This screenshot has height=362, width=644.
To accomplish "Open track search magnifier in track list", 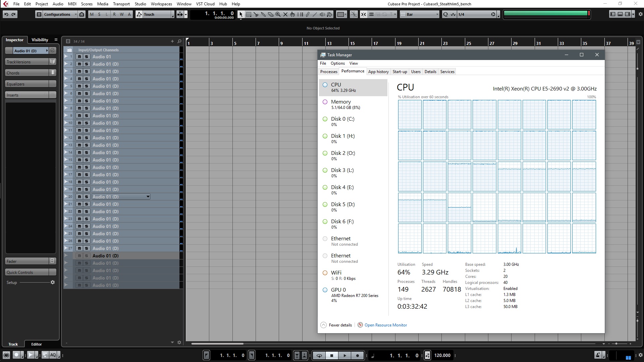I will [x=179, y=41].
